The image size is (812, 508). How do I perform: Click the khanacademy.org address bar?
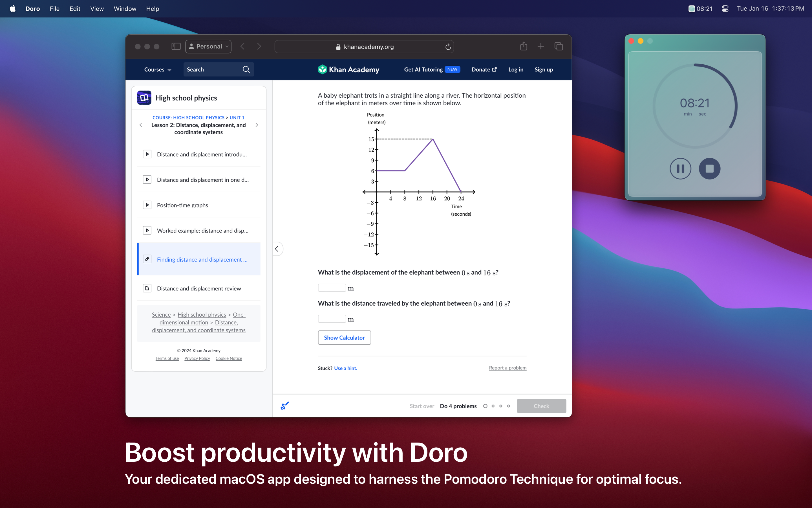[364, 47]
